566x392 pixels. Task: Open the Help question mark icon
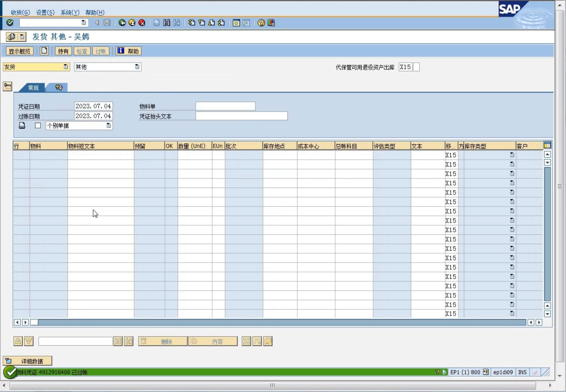point(261,23)
